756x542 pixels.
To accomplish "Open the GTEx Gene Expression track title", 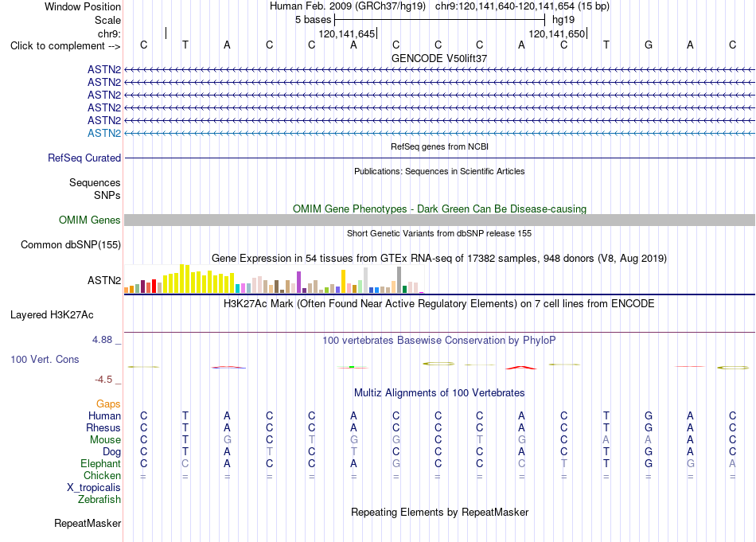I will (439, 259).
